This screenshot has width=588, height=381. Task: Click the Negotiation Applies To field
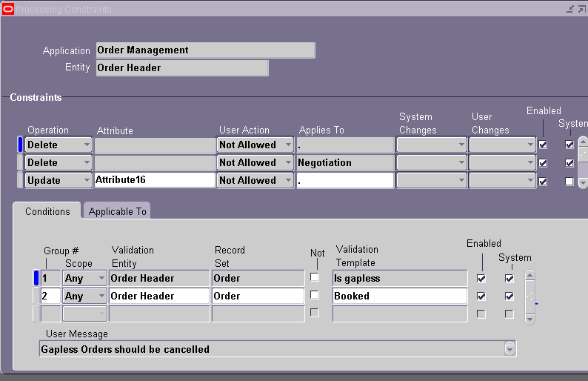tap(345, 162)
